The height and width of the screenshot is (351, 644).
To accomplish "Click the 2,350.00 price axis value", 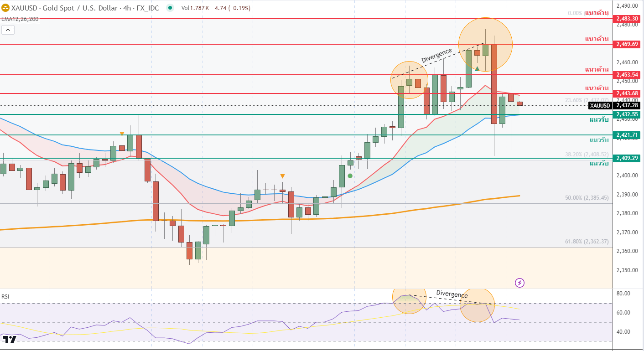I will click(x=627, y=270).
